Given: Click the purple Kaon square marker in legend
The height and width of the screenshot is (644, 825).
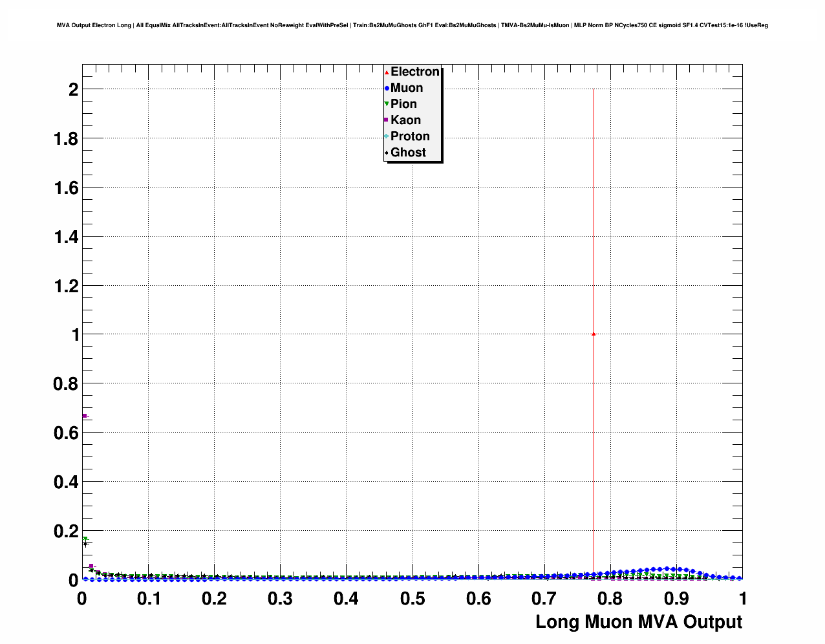Looking at the screenshot, I should (x=387, y=120).
